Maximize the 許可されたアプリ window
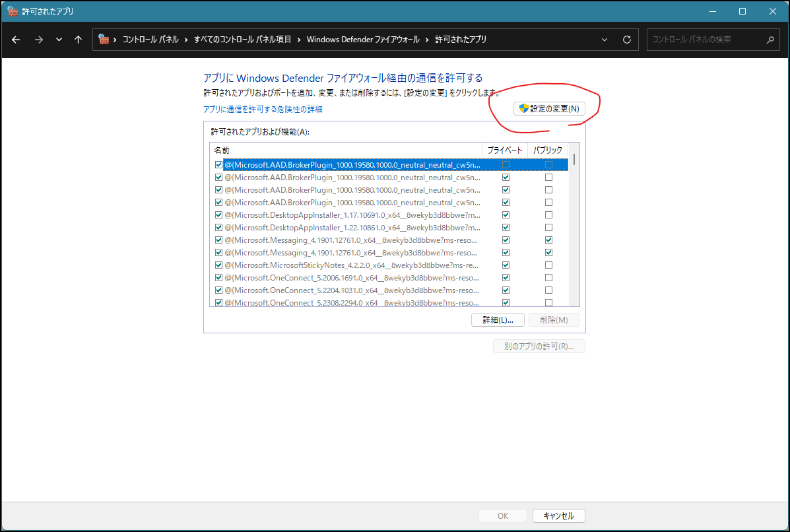The width and height of the screenshot is (790, 532). [742, 11]
